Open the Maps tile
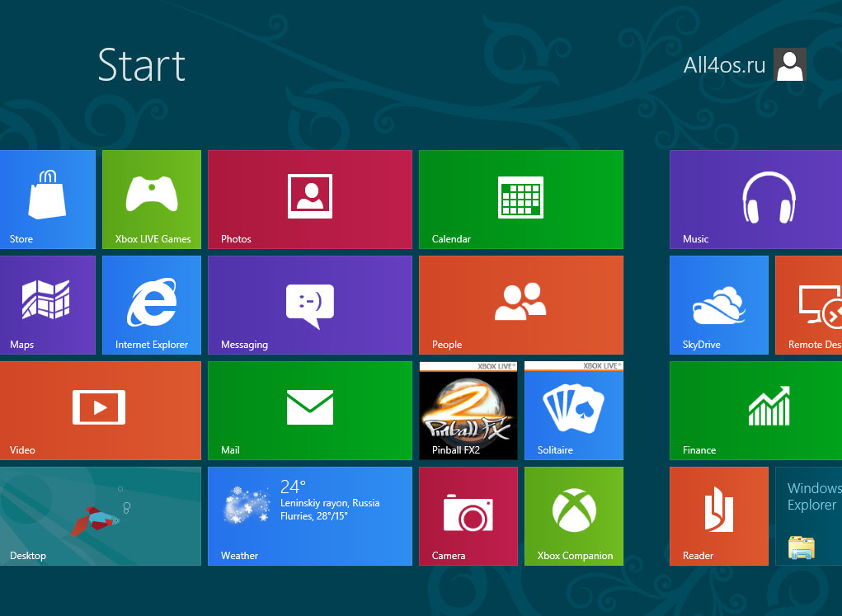Image resolution: width=842 pixels, height=616 pixels. pyautogui.click(x=48, y=305)
